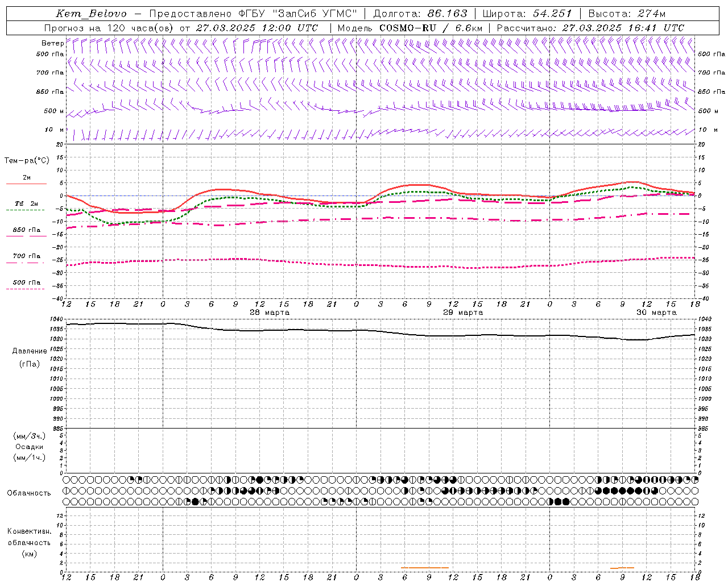Click the '850 гПа' temperature legend entry
Viewport: 728px width, 582px height.
pos(26,230)
